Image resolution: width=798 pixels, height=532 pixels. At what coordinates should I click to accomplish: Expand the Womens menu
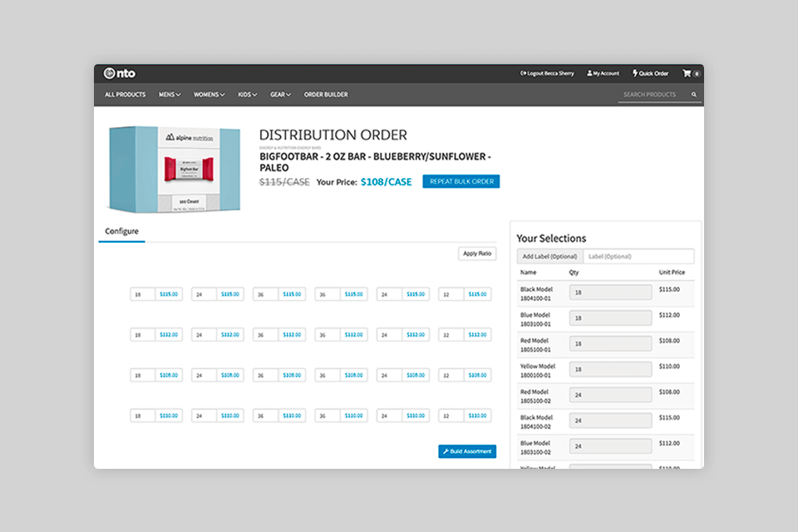click(x=209, y=95)
